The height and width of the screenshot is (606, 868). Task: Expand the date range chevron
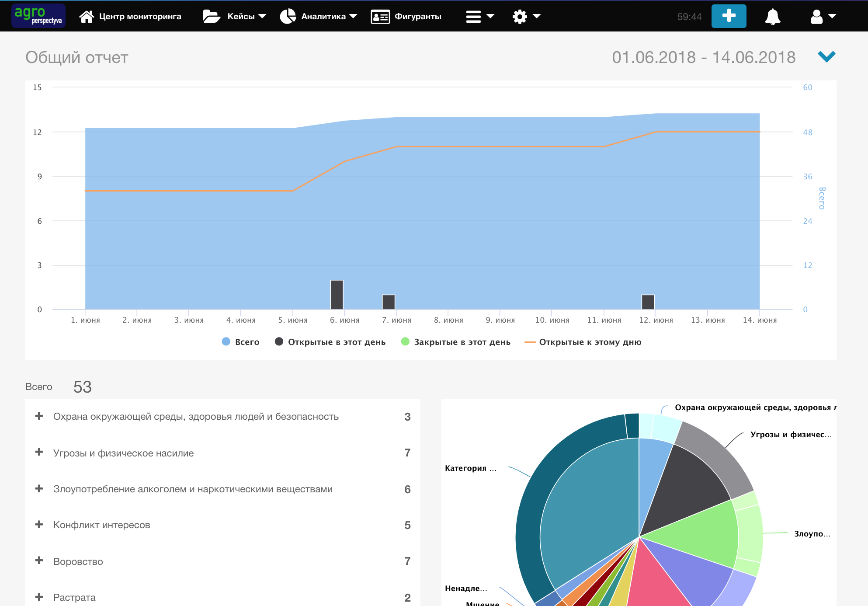826,57
